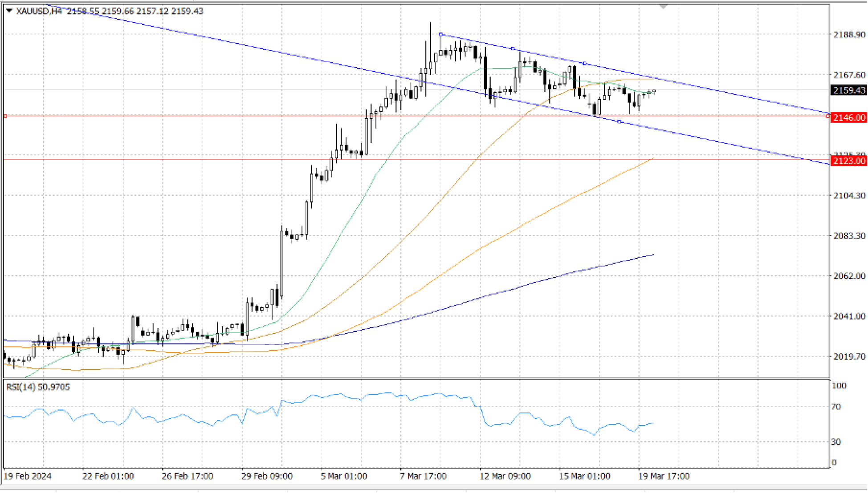Click the XAUUSD,H4 chart title text
The width and height of the screenshot is (868, 493).
39,11
